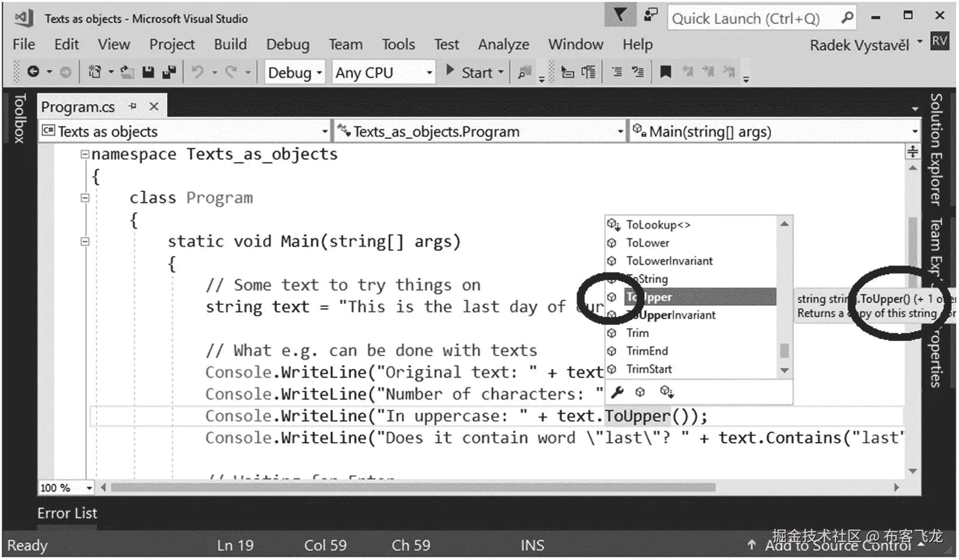Click the Navigate Backward toolbar icon
This screenshot has width=959, height=560.
[33, 72]
